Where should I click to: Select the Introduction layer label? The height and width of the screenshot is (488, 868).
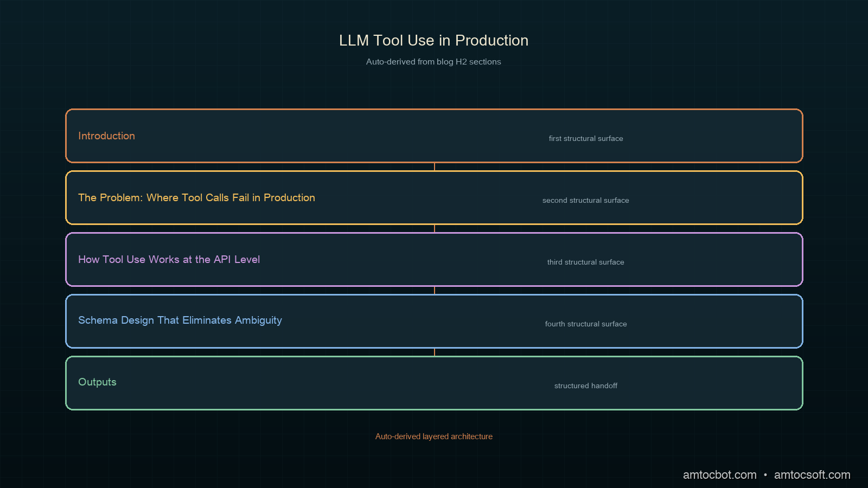106,136
